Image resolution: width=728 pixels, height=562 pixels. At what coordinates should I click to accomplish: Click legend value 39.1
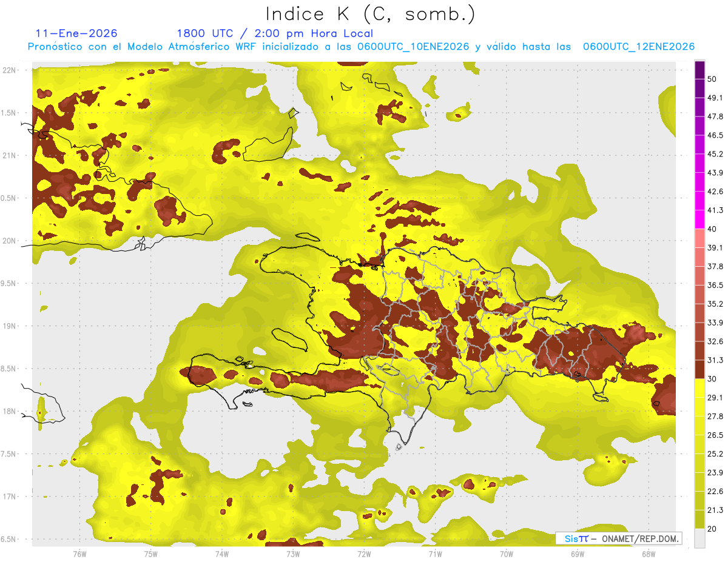(715, 247)
